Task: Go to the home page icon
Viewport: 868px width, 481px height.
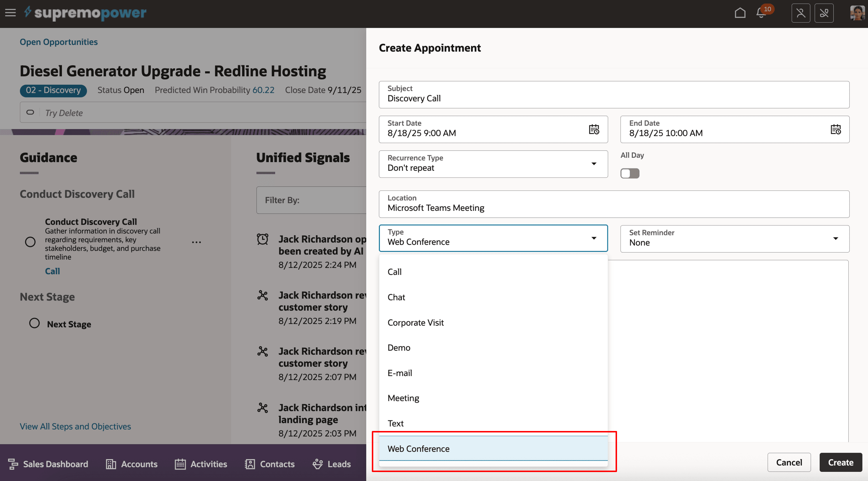Action: (740, 13)
